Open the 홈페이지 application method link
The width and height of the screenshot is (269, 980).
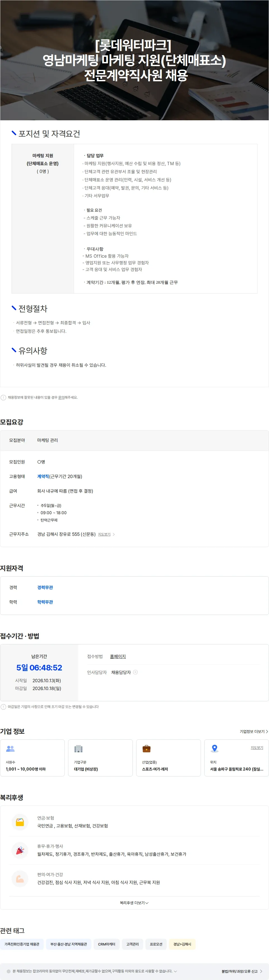pyautogui.click(x=118, y=656)
